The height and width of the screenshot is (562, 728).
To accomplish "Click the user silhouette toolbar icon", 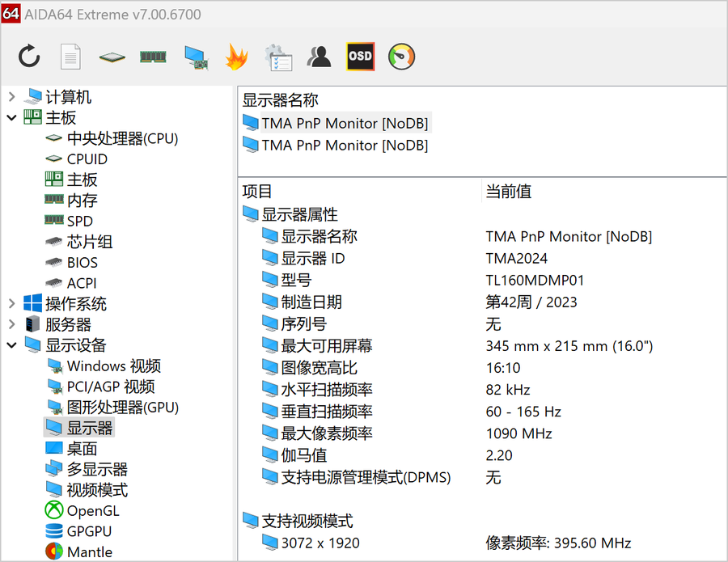I will [319, 57].
